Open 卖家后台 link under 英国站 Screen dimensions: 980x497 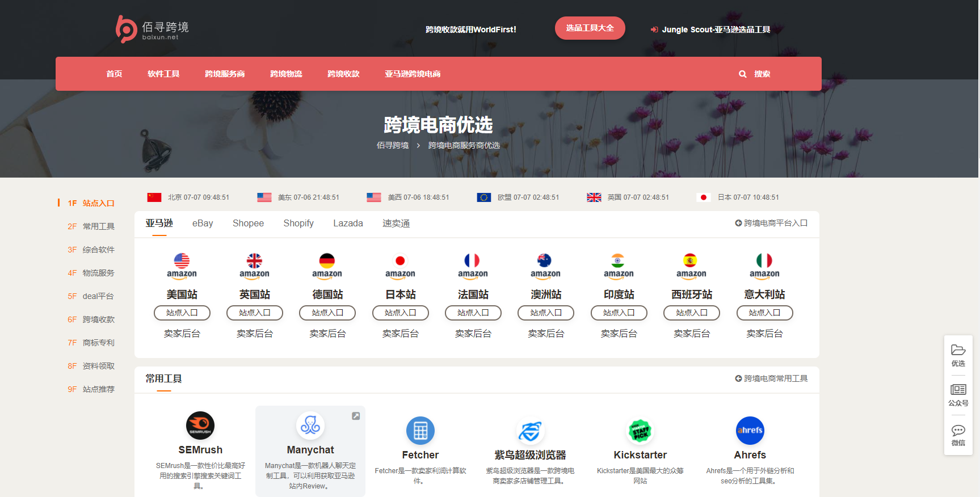click(255, 334)
